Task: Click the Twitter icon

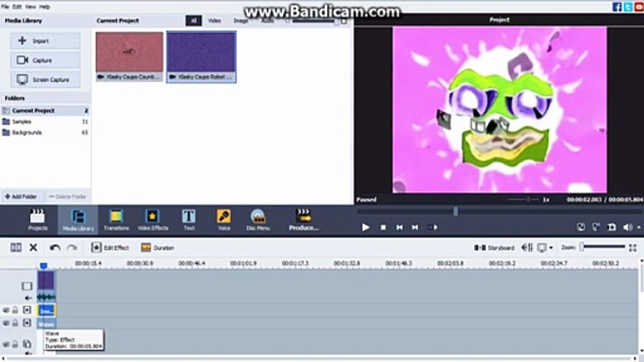Action: point(628,7)
